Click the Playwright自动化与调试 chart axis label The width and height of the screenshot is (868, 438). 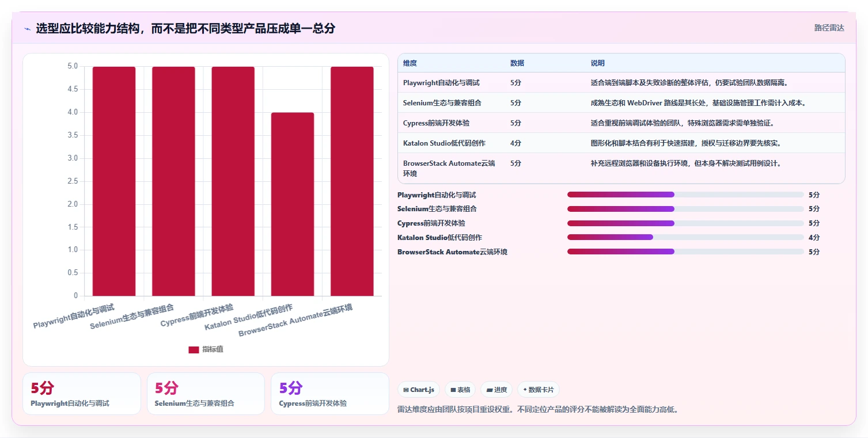coord(74,316)
